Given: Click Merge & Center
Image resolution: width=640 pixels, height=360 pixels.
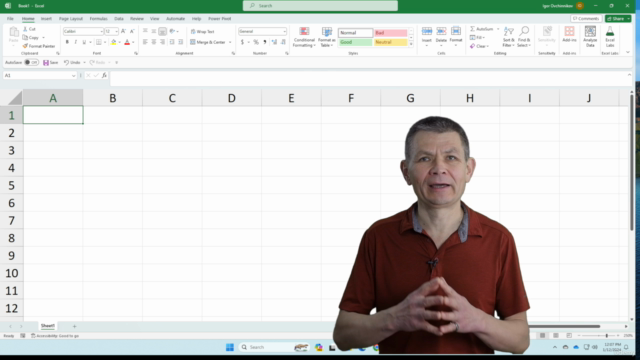Looking at the screenshot, I should [x=208, y=42].
